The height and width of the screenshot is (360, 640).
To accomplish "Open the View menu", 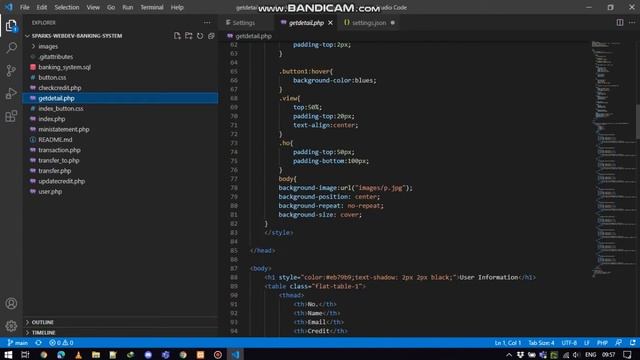I will [x=93, y=7].
